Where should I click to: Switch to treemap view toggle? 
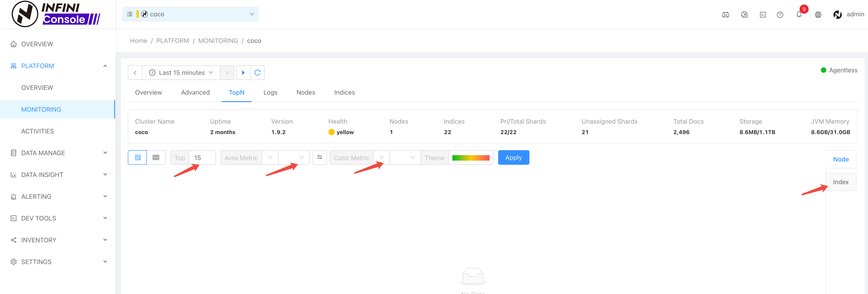138,157
